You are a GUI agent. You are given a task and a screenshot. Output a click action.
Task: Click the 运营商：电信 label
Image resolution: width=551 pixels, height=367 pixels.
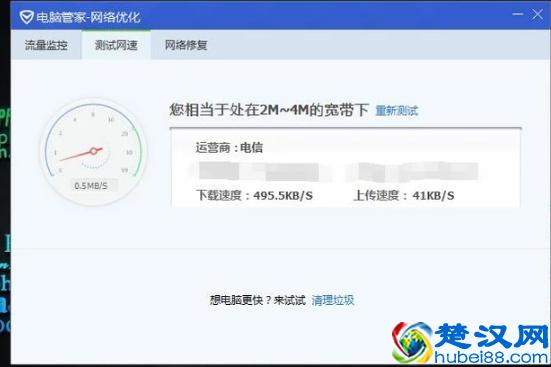point(229,147)
